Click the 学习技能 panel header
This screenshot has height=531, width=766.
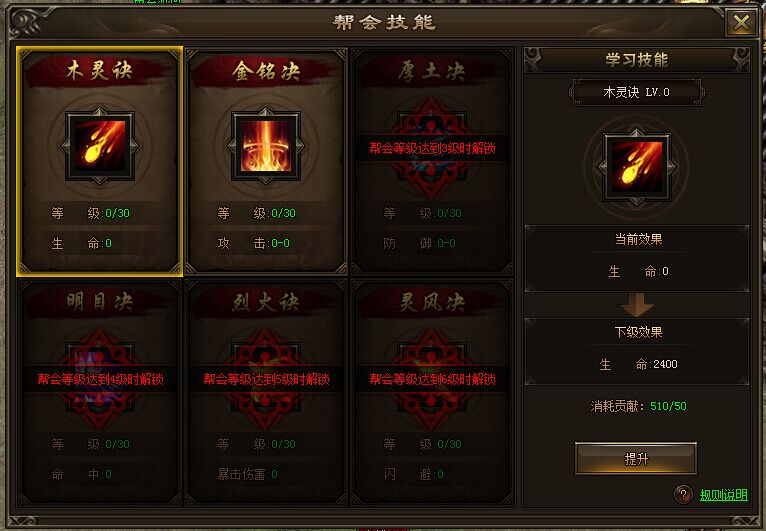637,60
